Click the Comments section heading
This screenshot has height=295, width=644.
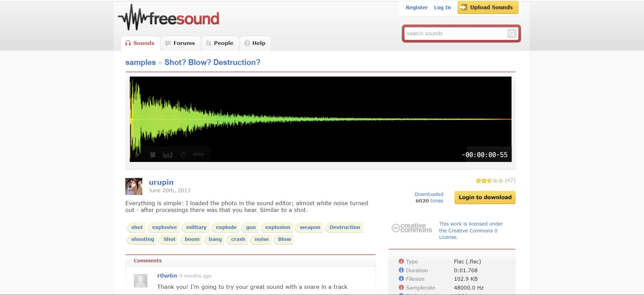point(148,261)
